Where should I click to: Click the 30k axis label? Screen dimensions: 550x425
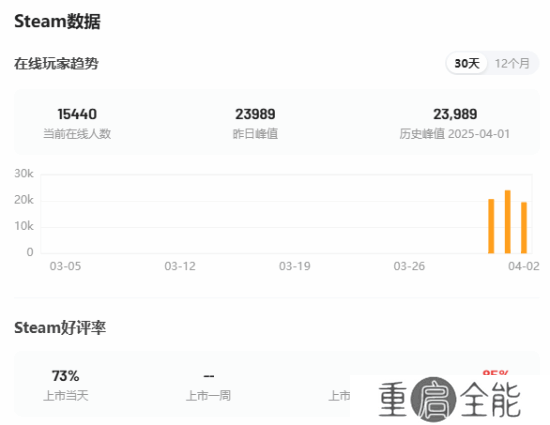coord(24,173)
